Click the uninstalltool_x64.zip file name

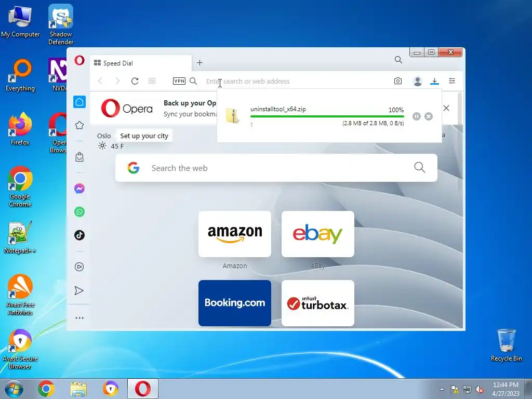click(278, 109)
